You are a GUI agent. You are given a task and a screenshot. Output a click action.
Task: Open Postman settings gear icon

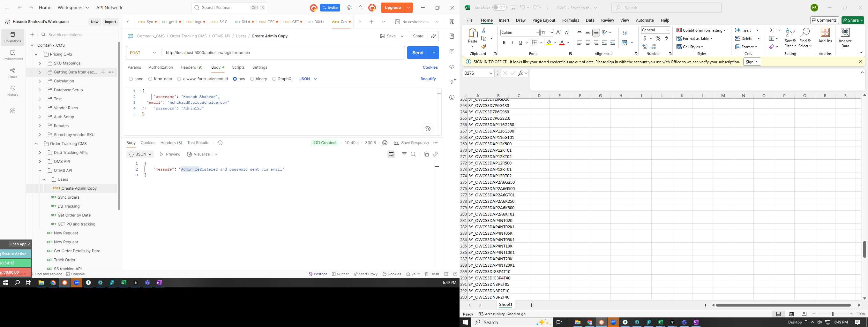coord(349,8)
